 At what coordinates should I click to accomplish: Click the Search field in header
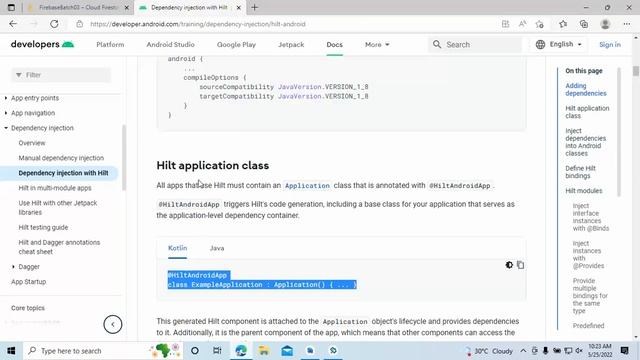point(476,44)
